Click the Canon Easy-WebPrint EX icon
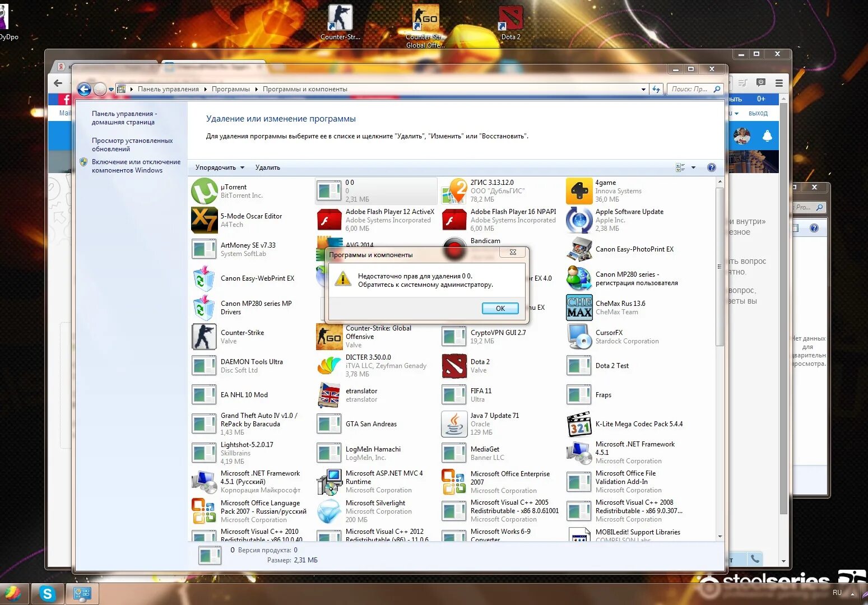Viewport: 868px width, 605px height. tap(204, 278)
